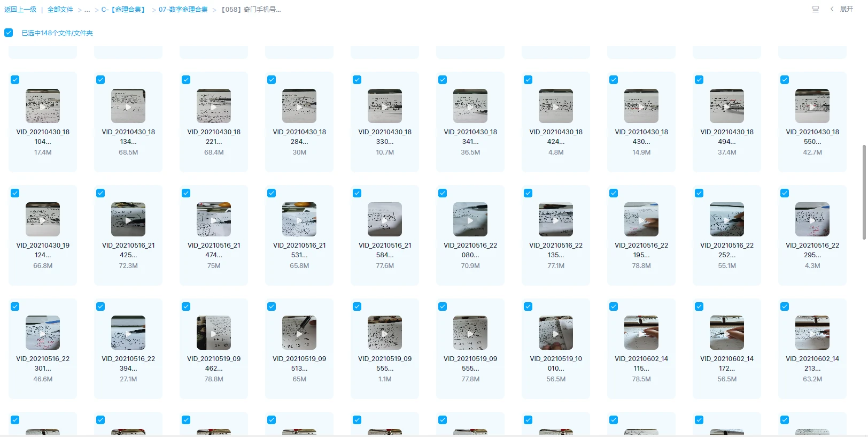Play the 55.1M video thumbnail

click(727, 219)
